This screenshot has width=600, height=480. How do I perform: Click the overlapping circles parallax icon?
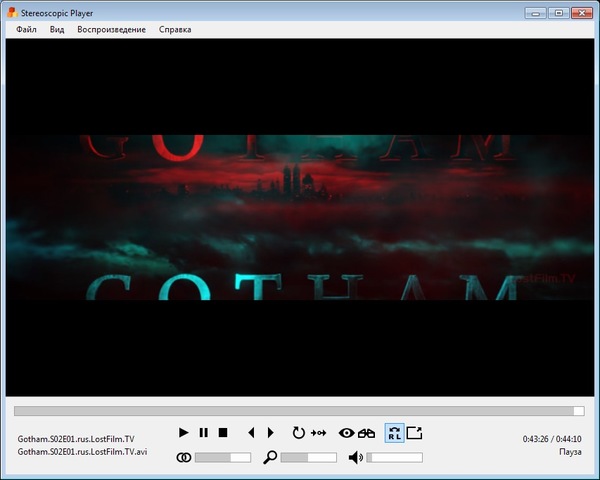183,457
